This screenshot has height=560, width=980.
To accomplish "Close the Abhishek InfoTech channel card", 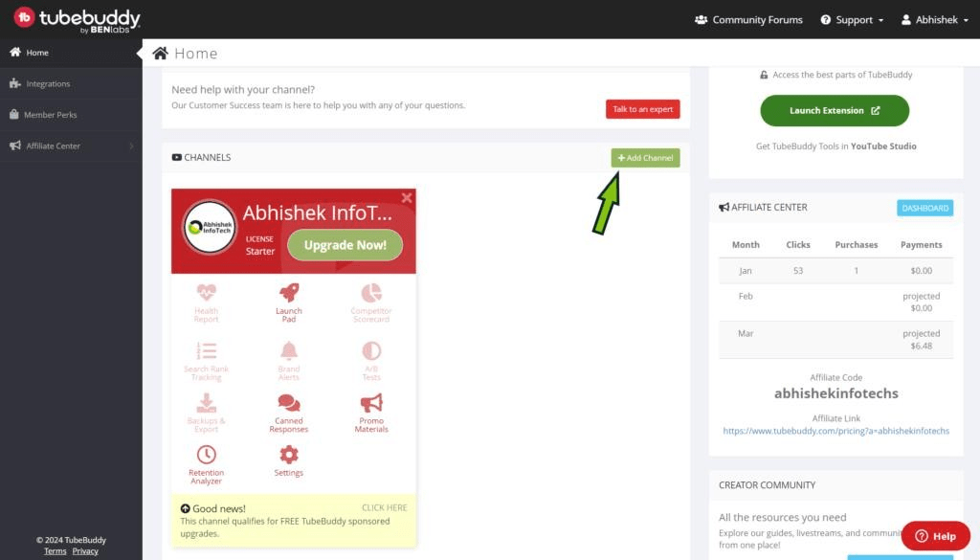I will coord(407,197).
